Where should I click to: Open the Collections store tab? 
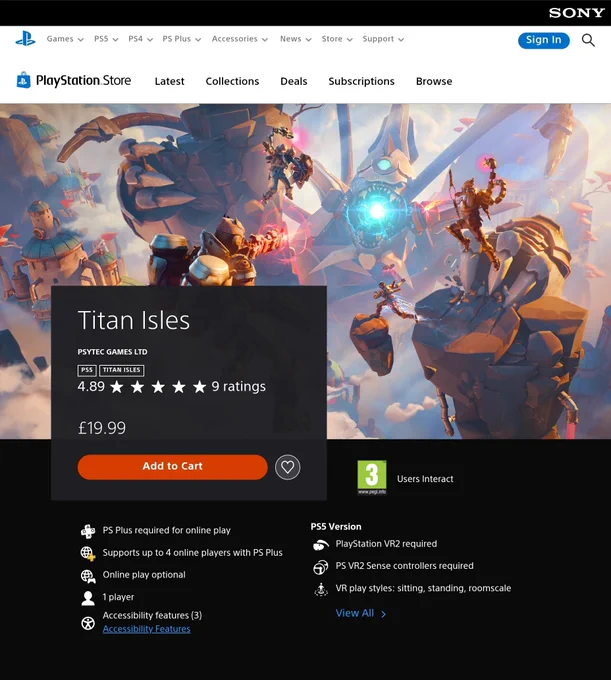click(232, 81)
